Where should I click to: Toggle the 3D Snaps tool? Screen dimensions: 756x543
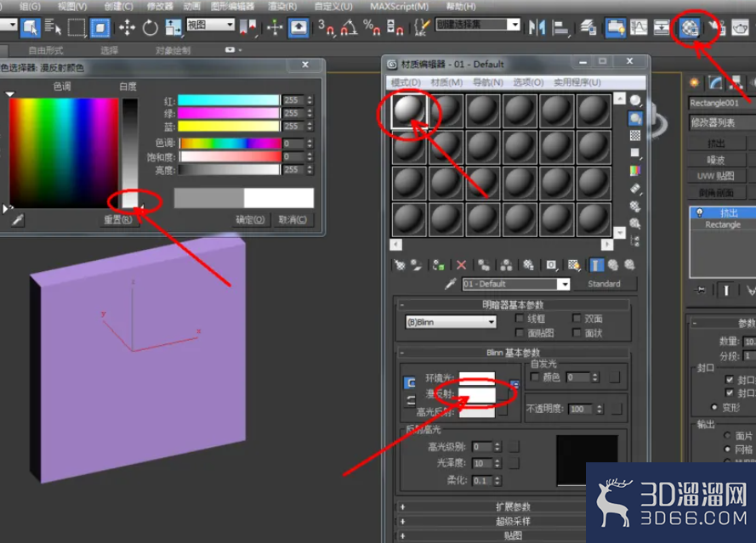tap(326, 27)
